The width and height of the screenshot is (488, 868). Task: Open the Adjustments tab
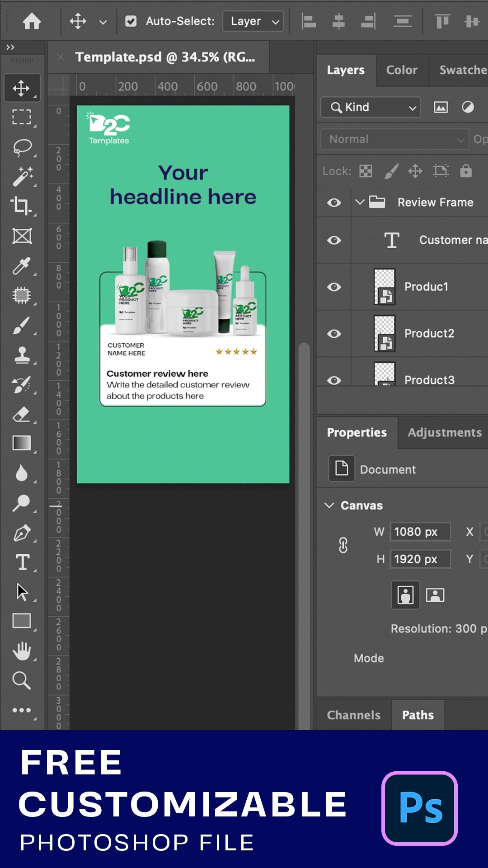[x=444, y=433]
